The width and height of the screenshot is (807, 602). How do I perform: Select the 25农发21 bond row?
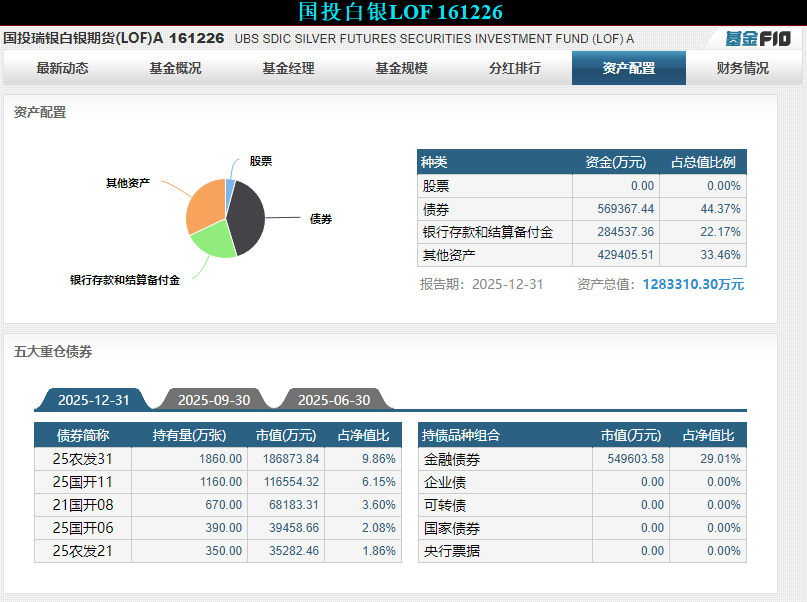[218, 551]
